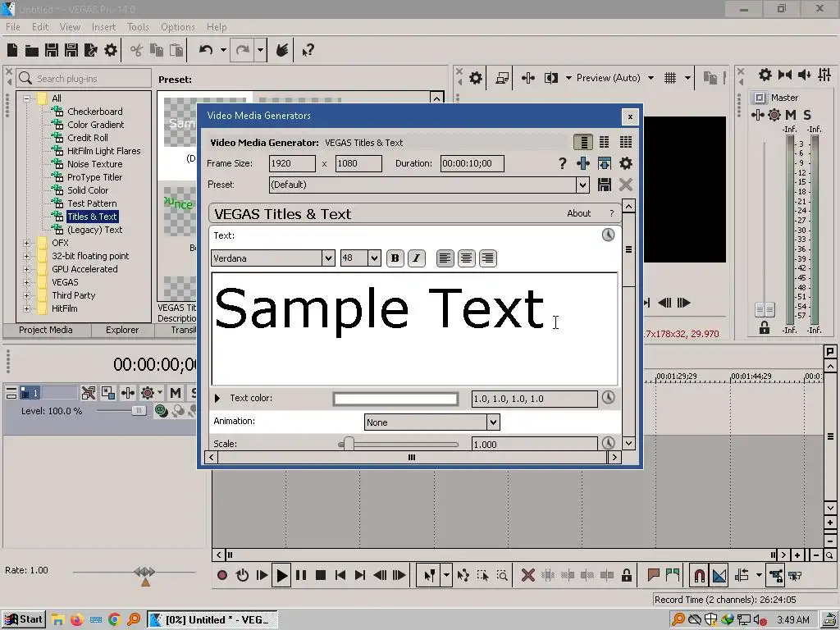Click the Duration field in generator

pyautogui.click(x=472, y=163)
